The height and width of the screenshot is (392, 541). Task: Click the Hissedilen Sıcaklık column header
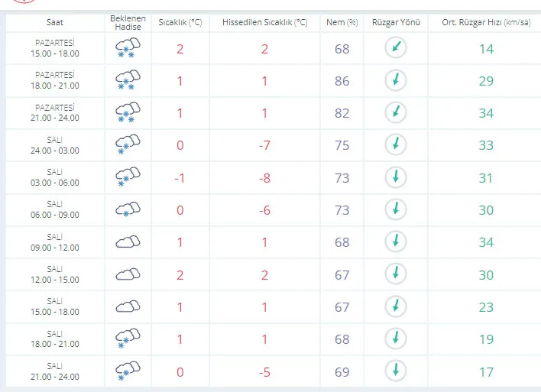[264, 22]
